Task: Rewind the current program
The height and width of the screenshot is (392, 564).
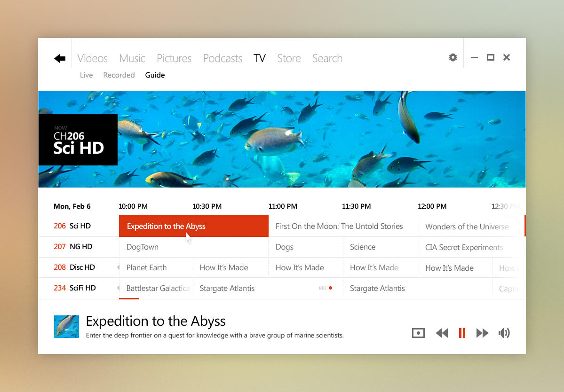Action: click(x=442, y=333)
